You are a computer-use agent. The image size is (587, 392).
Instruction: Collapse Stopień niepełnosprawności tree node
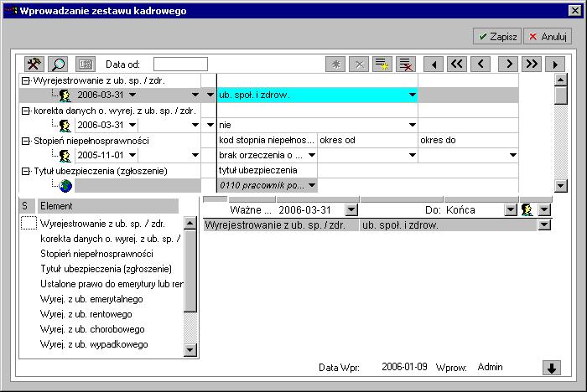tap(25, 141)
